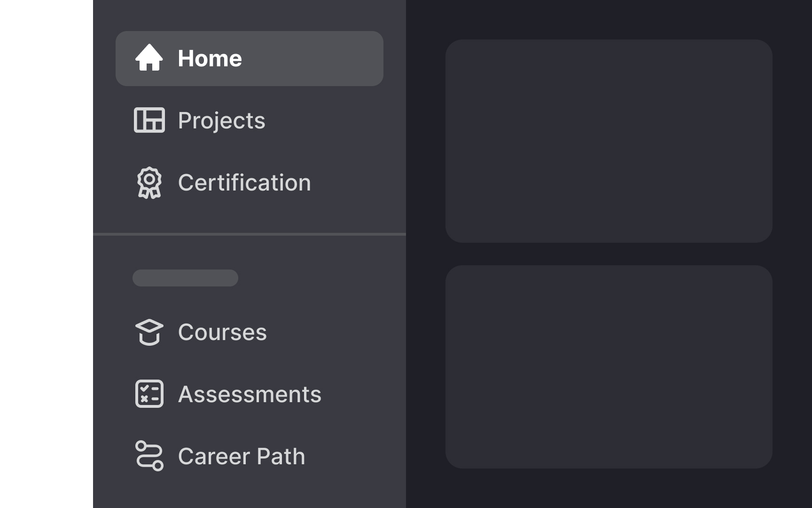The width and height of the screenshot is (812, 508).
Task: Click the Assessments checklist icon
Action: pyautogui.click(x=149, y=394)
